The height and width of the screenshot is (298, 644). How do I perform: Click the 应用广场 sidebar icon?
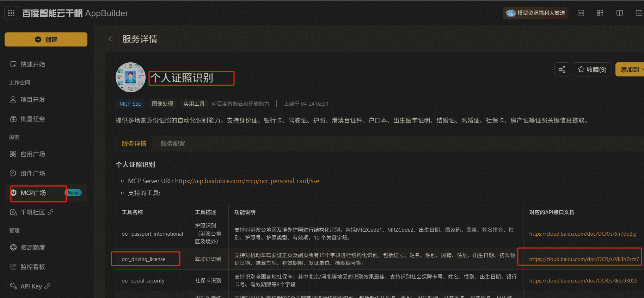(13, 154)
